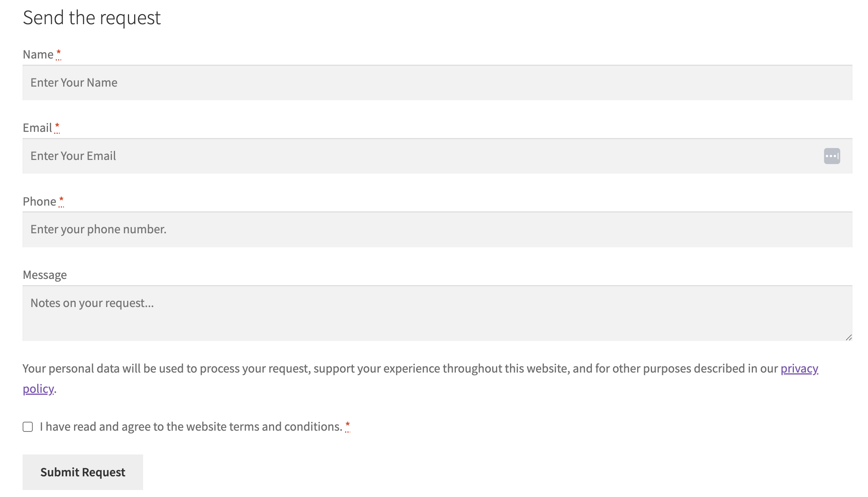Click the autofill icon in Email field
Screen dimensions: 868x497
(x=831, y=156)
